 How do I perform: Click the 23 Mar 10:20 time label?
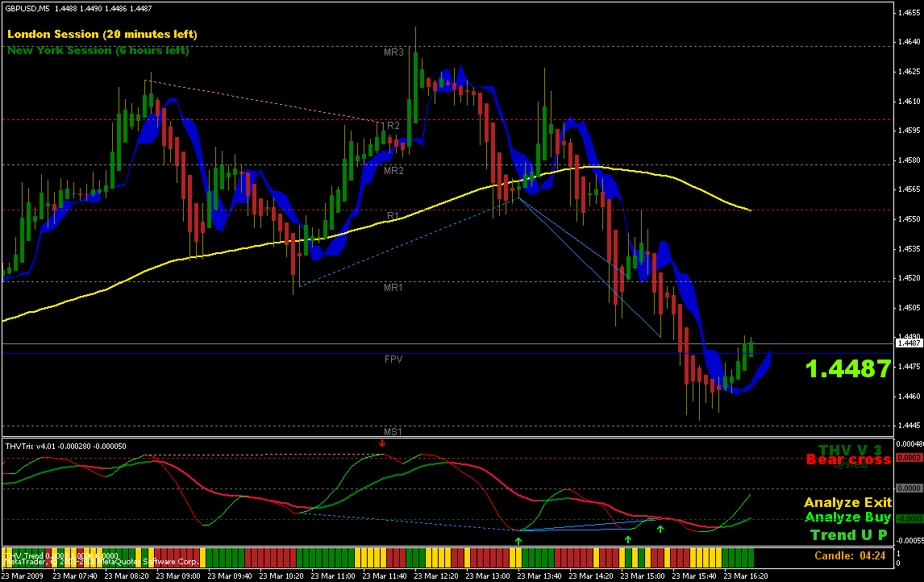[281, 576]
